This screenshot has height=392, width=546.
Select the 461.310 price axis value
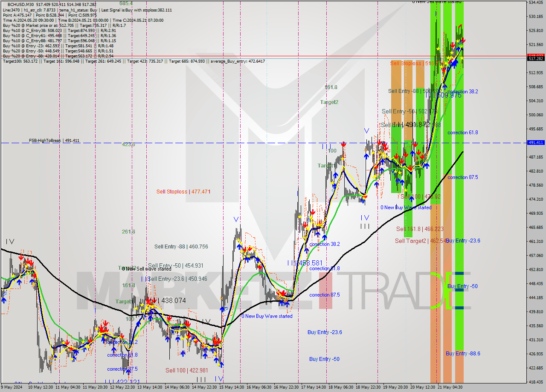pos(536,241)
